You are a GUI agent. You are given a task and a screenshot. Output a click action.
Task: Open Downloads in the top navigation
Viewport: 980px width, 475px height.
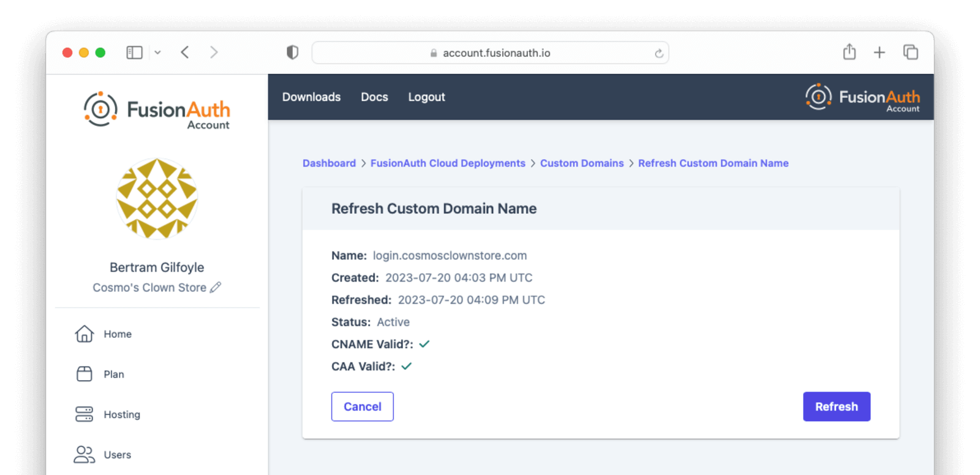311,97
